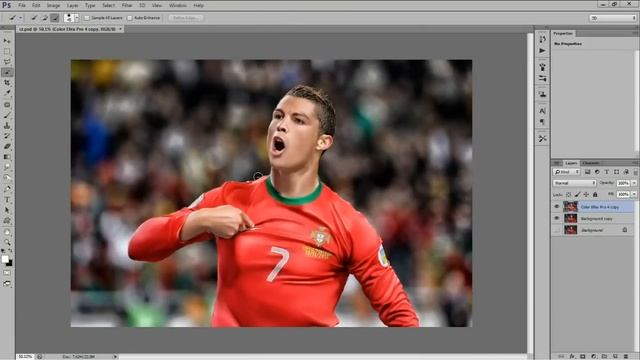Enable Sample All Layers checkbox

coord(87,18)
